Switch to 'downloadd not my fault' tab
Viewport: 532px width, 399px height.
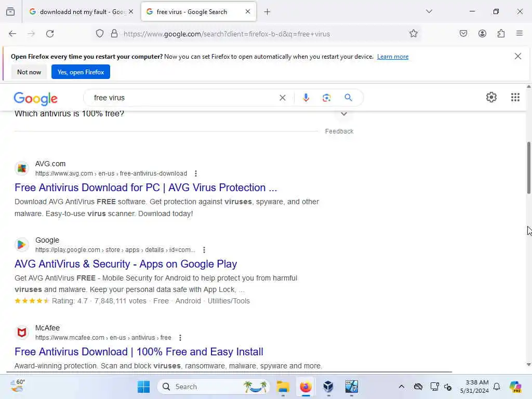point(82,12)
